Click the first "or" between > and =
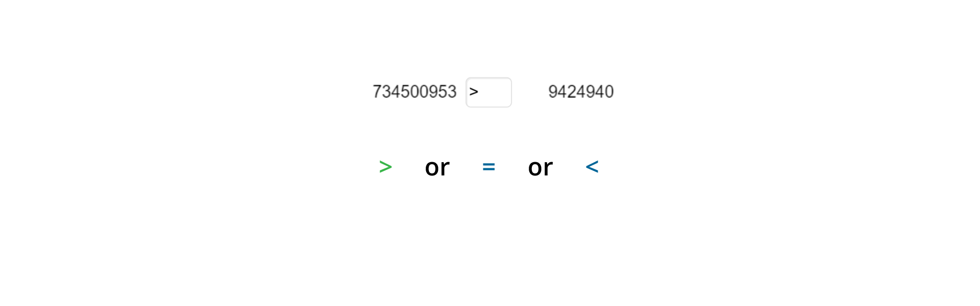 pos(437,167)
